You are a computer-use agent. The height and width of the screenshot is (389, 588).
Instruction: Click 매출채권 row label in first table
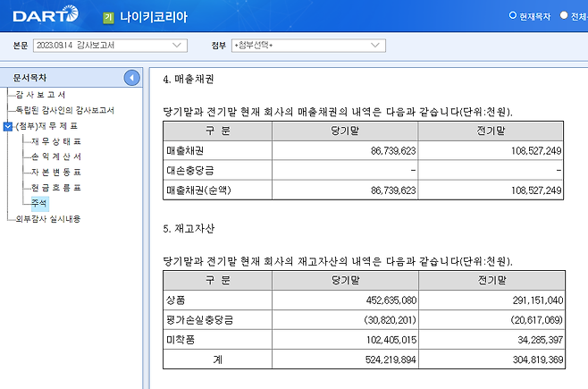coord(185,151)
